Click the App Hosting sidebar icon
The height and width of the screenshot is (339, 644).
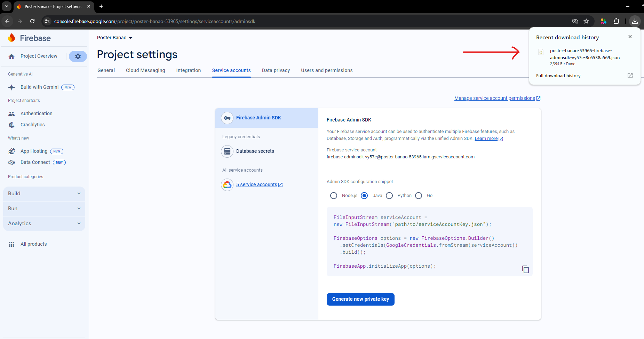click(x=11, y=151)
